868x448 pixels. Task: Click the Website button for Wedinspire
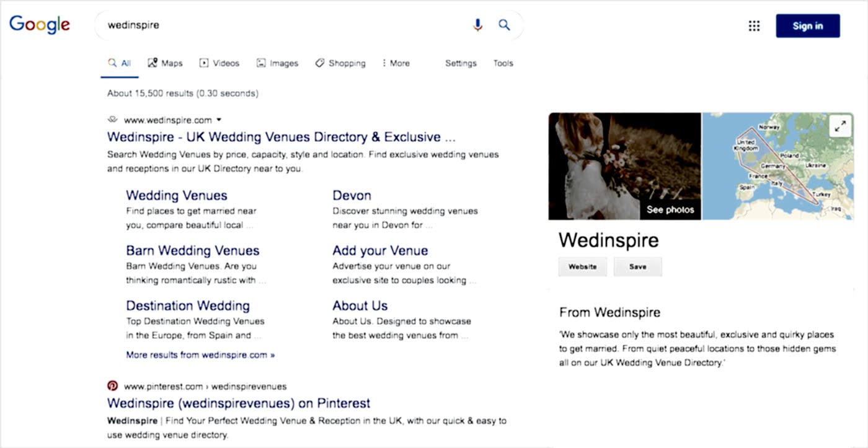[x=583, y=267]
